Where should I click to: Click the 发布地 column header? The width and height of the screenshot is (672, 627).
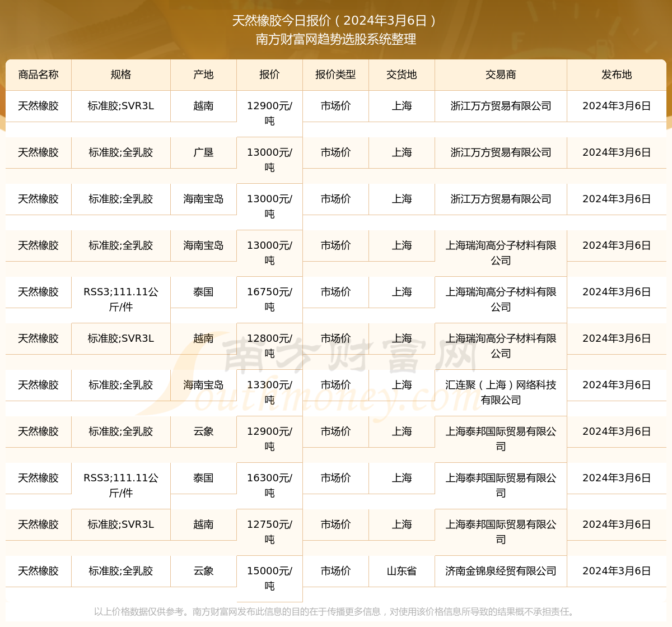pos(617,75)
